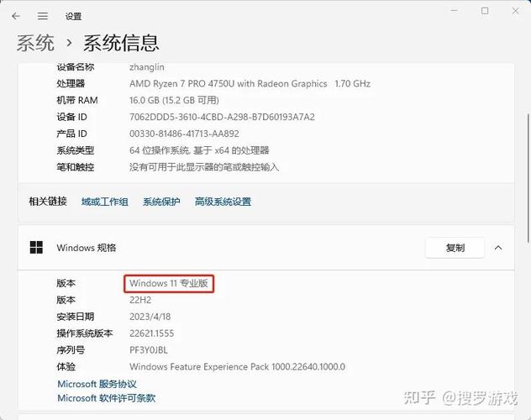
Task: Open Microsoft 软件许可条款 link
Action: [x=107, y=398]
